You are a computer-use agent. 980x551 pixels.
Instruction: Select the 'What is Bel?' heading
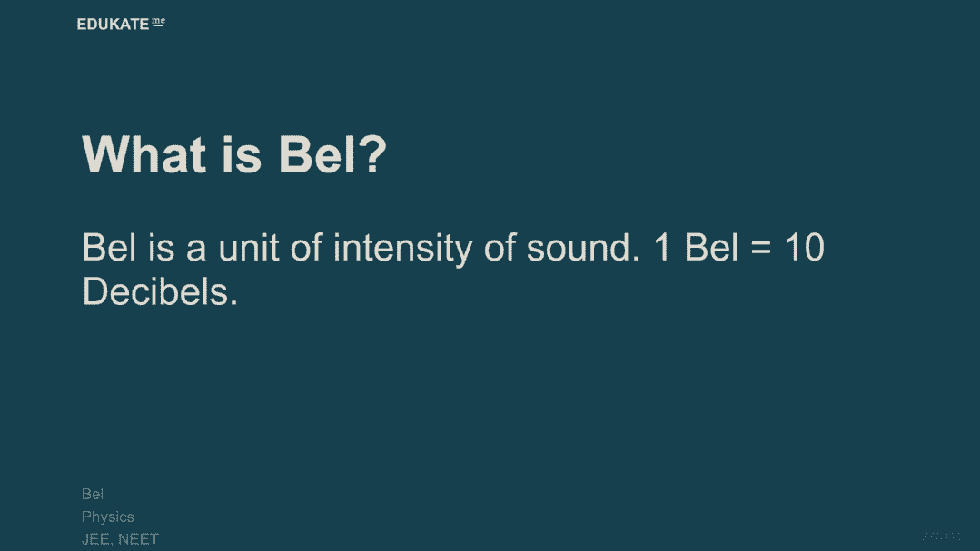click(x=234, y=154)
